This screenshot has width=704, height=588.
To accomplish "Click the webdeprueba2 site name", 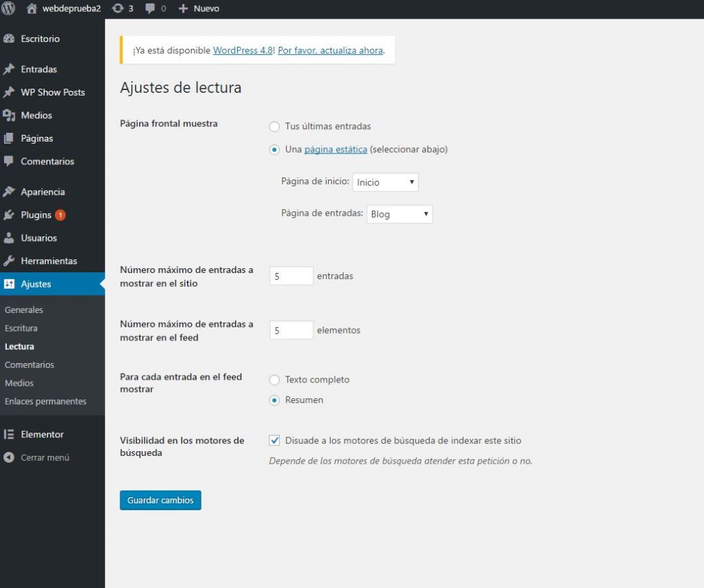I will tap(71, 8).
